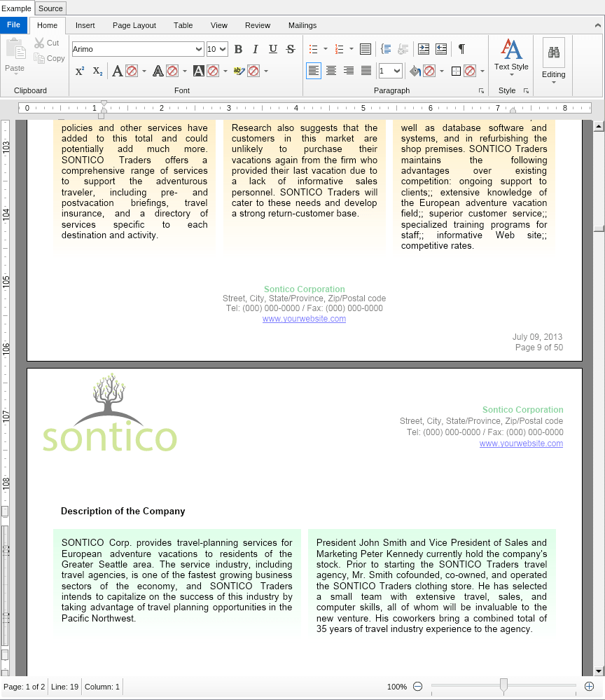Click the zoom slider handle
The width and height of the screenshot is (605, 700).
coord(503,687)
